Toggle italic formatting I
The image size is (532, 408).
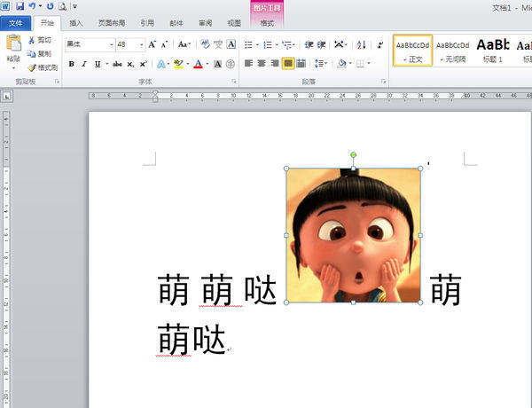point(84,64)
